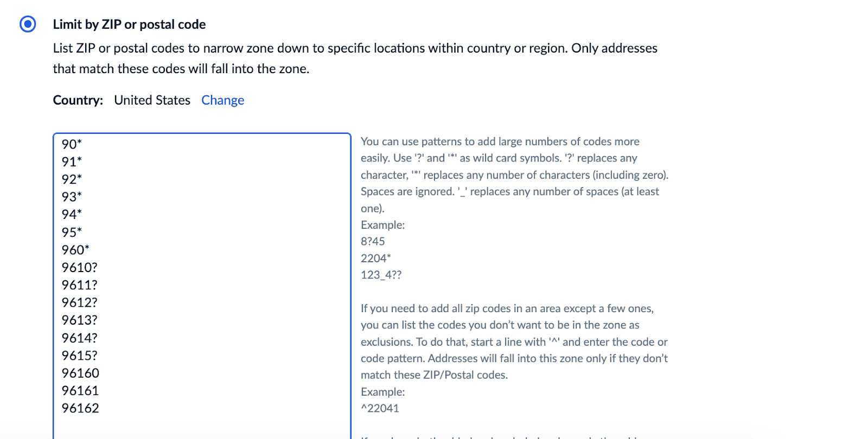Click the Change country link
Screen dimensions: 868x439
click(x=222, y=100)
